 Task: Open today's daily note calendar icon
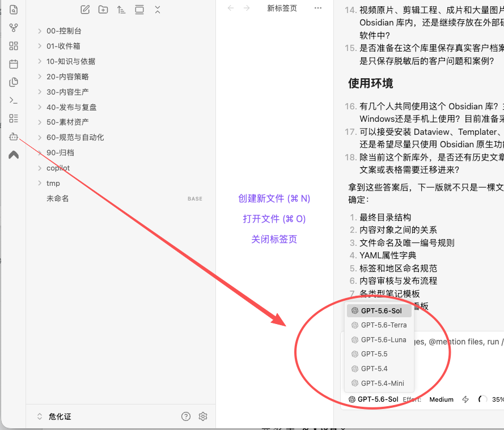coord(14,64)
